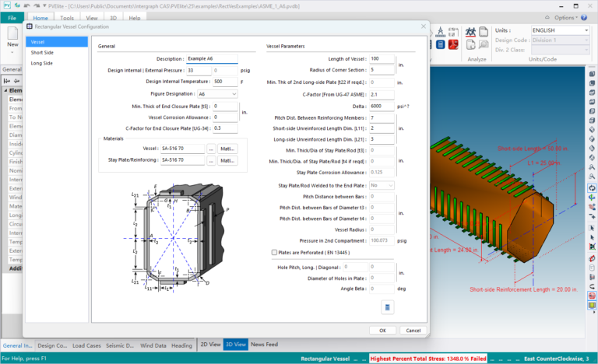Click the Description field Example A6

point(212,58)
